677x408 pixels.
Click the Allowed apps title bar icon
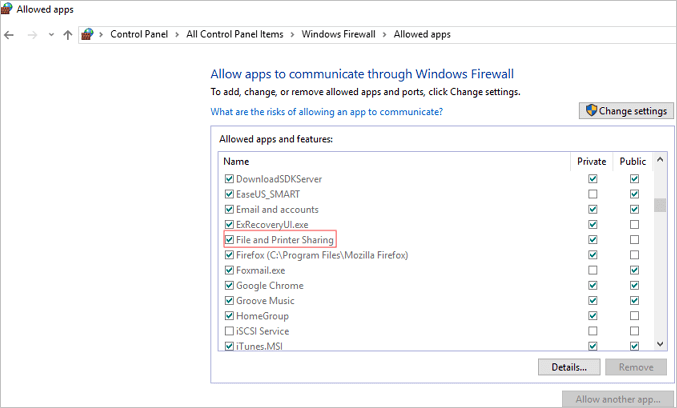tap(8, 8)
